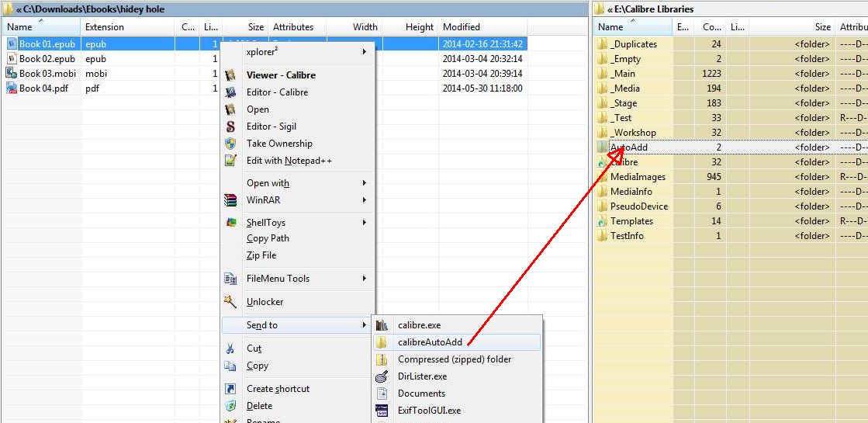
Task: Click the Book 03.mobi file icon
Action: 12,73
